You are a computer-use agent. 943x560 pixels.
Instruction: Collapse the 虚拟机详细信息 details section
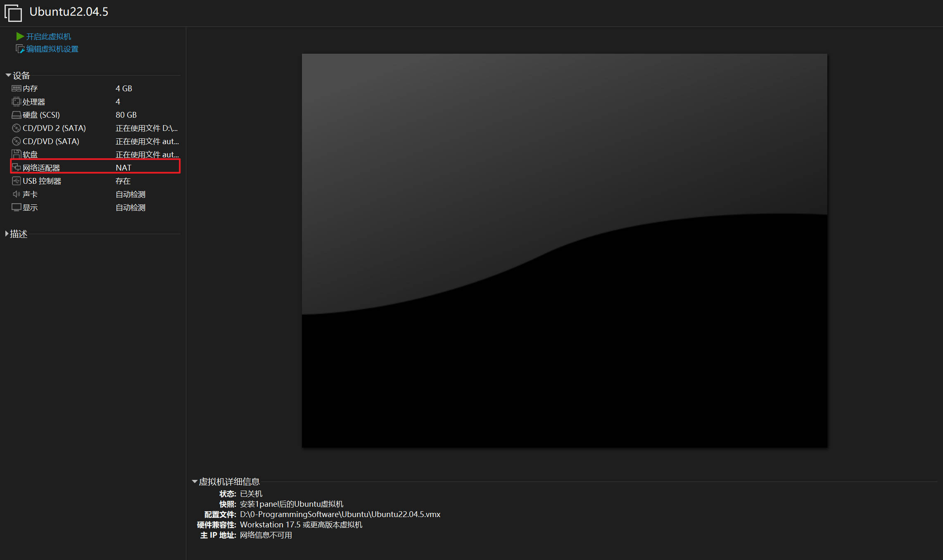tap(195, 482)
